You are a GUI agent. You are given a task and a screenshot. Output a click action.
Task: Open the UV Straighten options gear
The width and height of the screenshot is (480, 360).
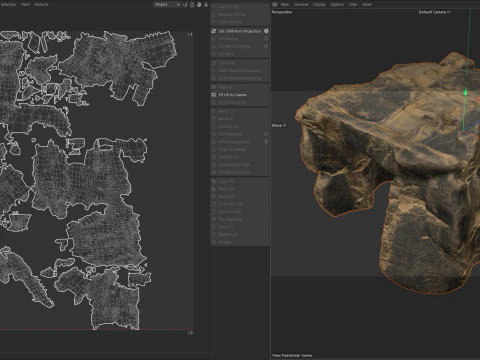(266, 134)
